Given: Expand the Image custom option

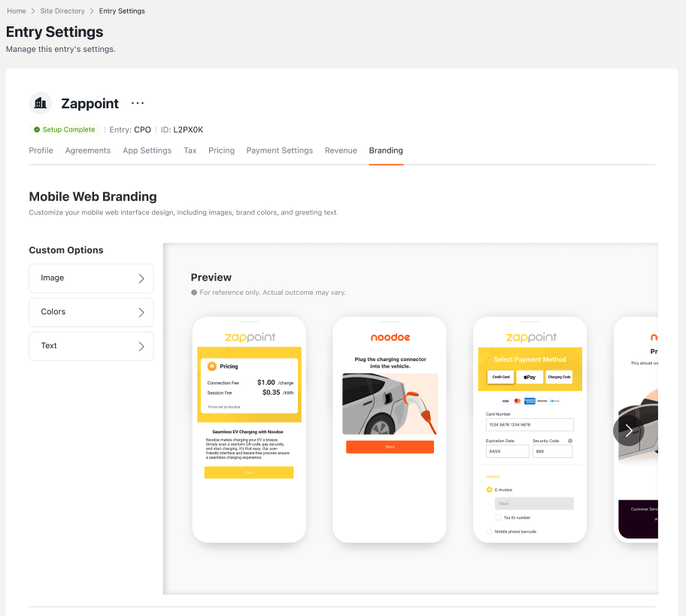Looking at the screenshot, I should coord(91,278).
